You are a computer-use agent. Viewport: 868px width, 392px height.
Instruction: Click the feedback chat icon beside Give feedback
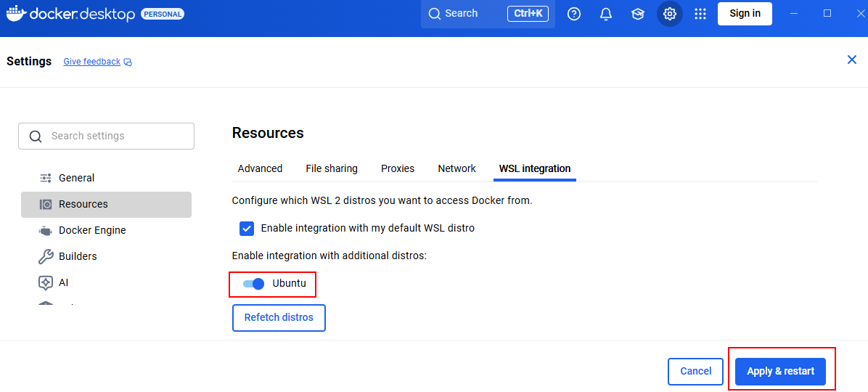click(128, 62)
